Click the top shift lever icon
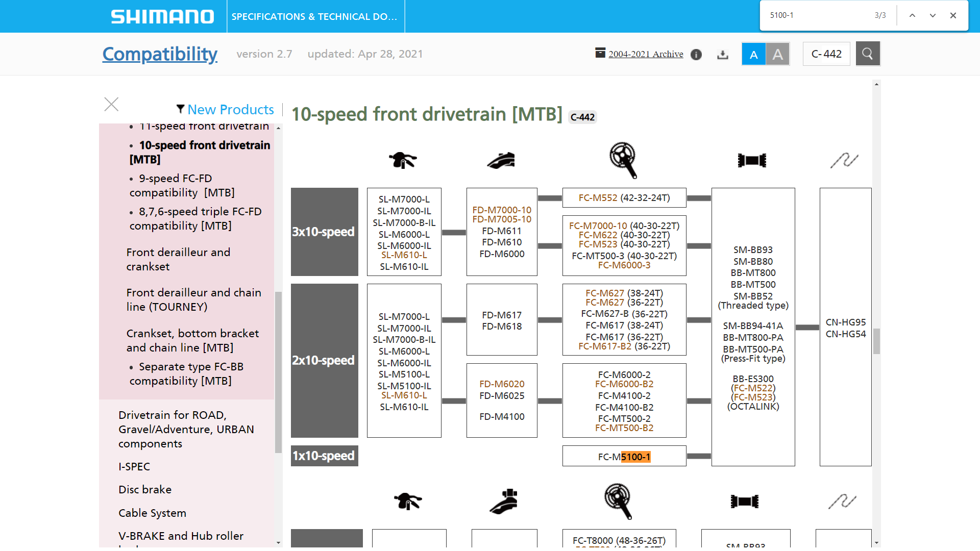Image resolution: width=980 pixels, height=551 pixels. (403, 160)
